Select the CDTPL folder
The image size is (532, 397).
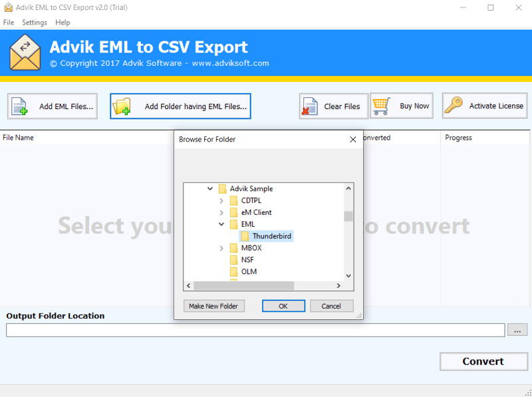251,201
